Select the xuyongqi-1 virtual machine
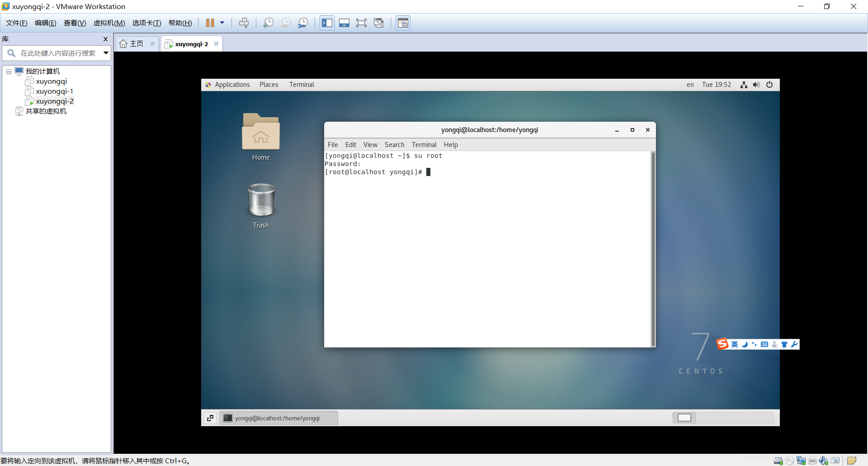The width and height of the screenshot is (868, 466). click(x=54, y=91)
